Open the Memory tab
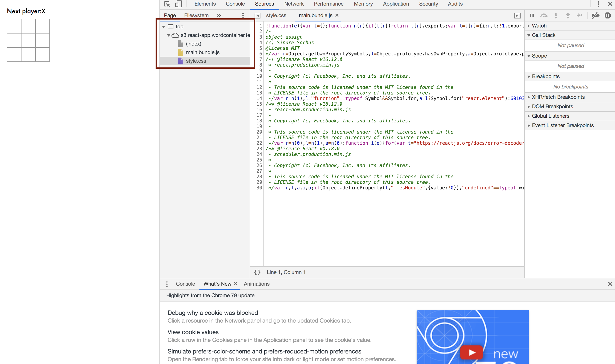 [x=363, y=4]
